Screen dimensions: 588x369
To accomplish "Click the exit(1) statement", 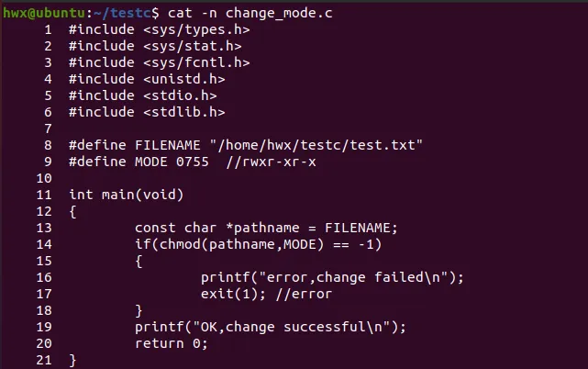I will click(229, 294).
